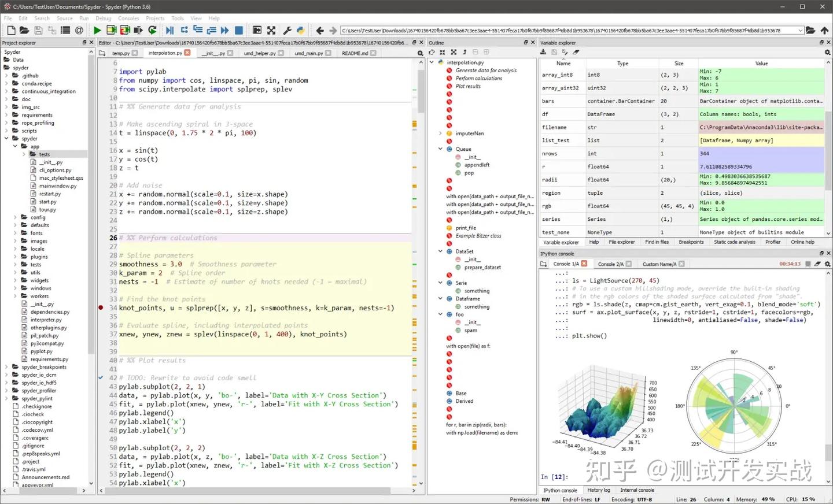Close the interpolation.py editor tab

[x=187, y=53]
